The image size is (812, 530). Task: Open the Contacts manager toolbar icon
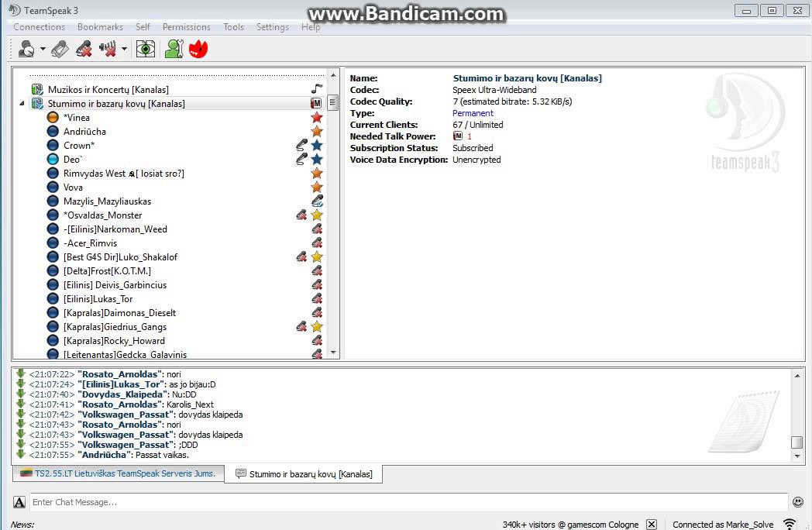coord(174,50)
